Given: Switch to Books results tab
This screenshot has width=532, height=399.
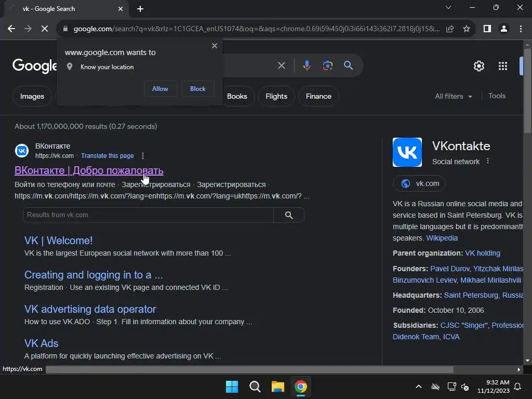Looking at the screenshot, I should [x=237, y=96].
